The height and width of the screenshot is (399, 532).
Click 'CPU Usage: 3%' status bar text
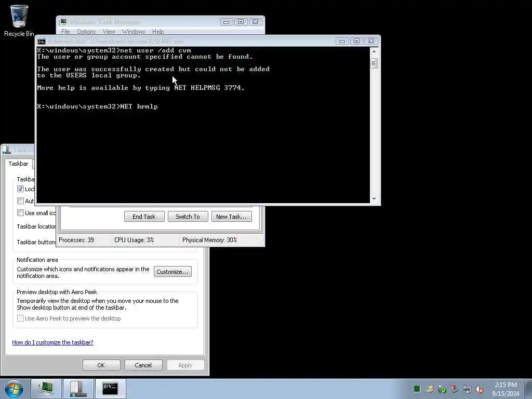[134, 240]
